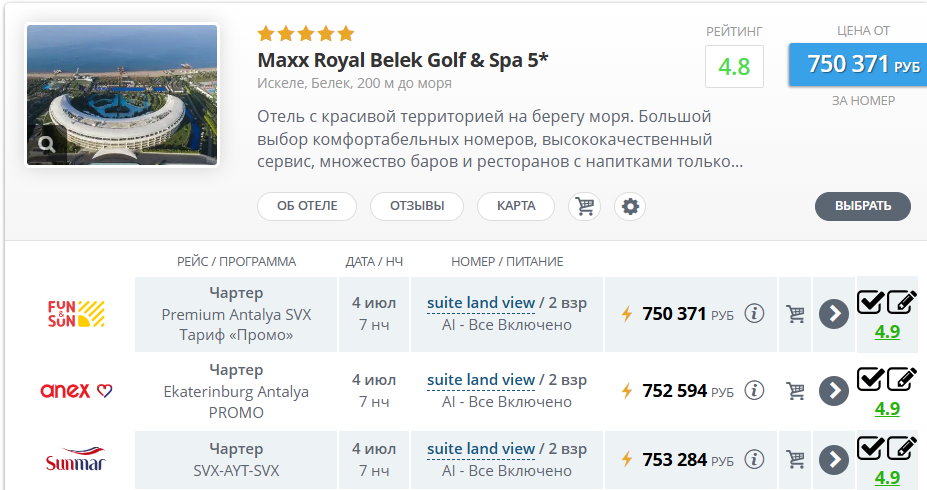
Task: Open the 'suite land view' link in the Anex row
Action: [x=481, y=380]
